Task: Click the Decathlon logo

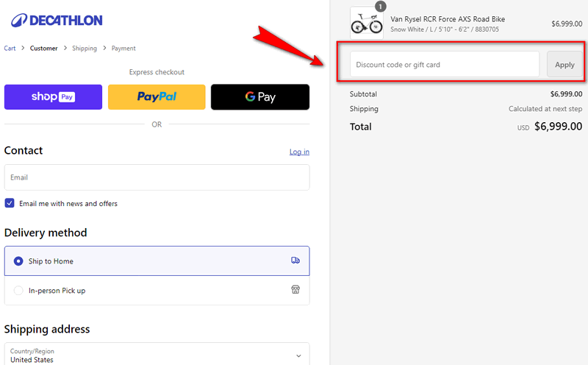Action: tap(57, 20)
